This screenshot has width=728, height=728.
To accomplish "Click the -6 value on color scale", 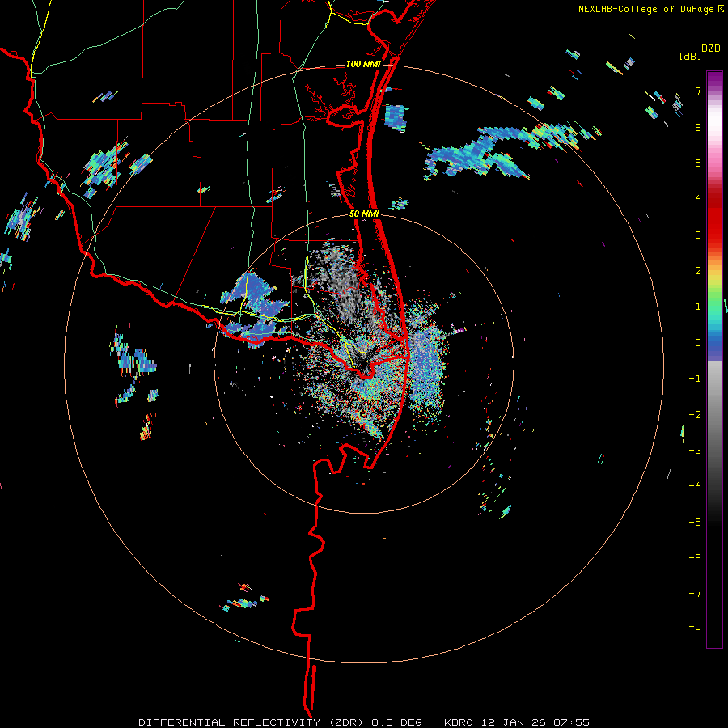I will click(x=695, y=558).
